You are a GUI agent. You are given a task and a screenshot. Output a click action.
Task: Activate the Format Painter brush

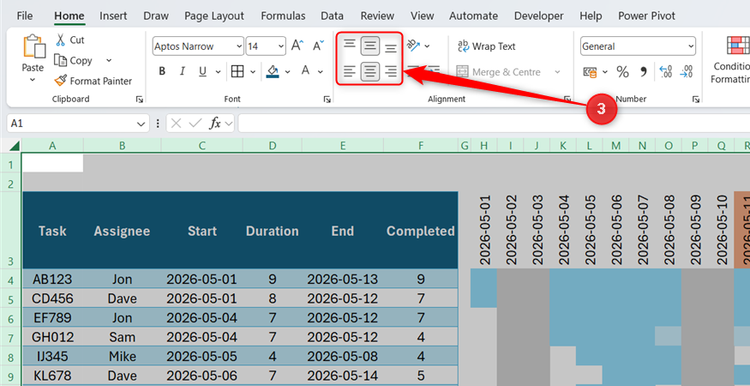pyautogui.click(x=60, y=81)
